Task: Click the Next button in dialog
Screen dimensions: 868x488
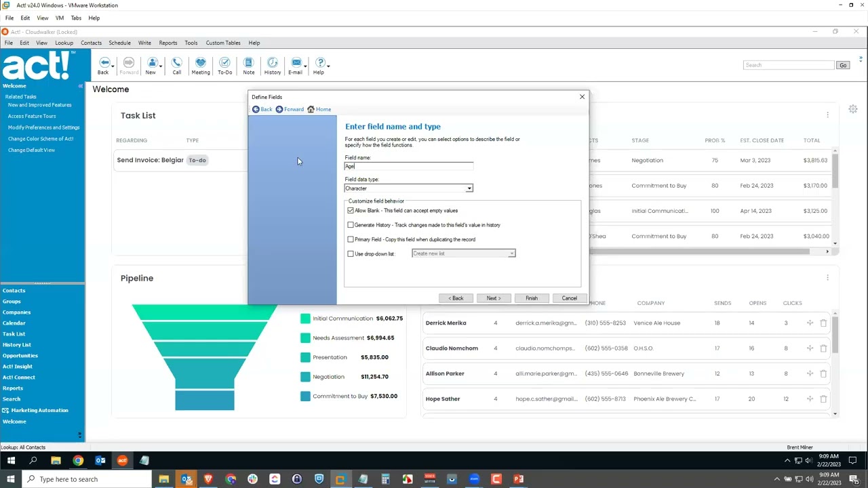Action: pos(494,298)
